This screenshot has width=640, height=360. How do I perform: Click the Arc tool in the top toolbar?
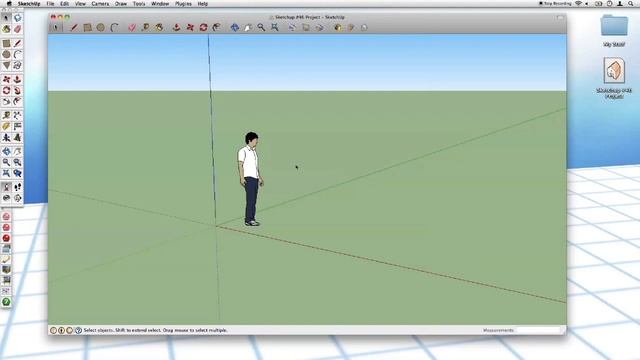(114, 27)
